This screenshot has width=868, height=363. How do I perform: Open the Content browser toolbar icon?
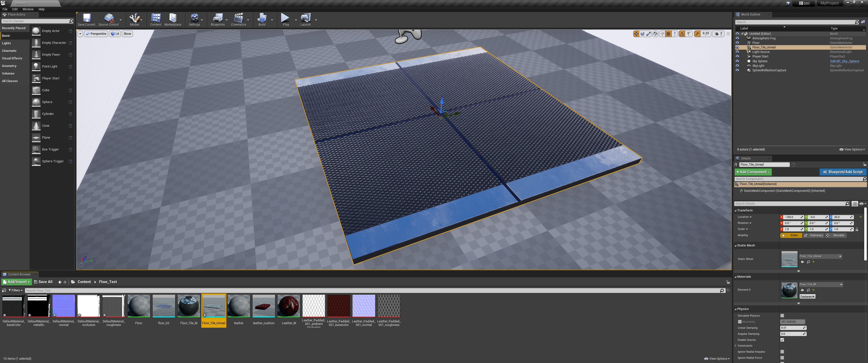156,19
